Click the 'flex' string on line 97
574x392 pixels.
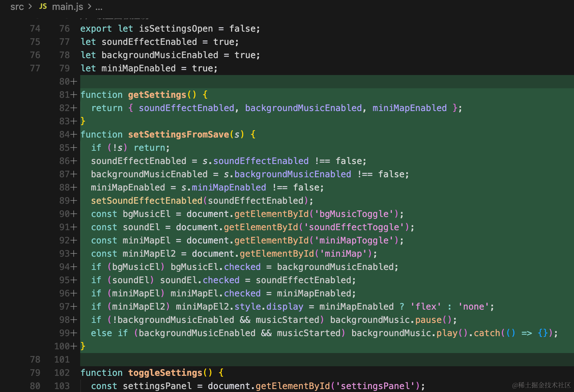click(x=426, y=307)
